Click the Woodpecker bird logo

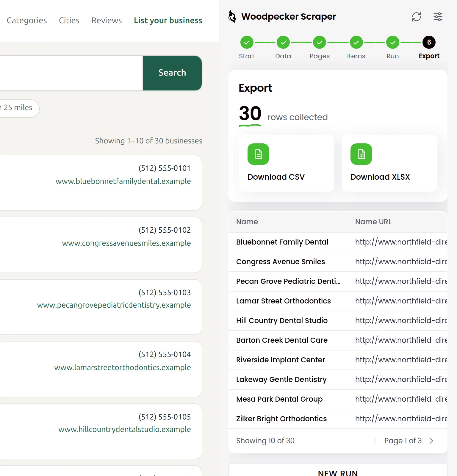click(x=232, y=17)
